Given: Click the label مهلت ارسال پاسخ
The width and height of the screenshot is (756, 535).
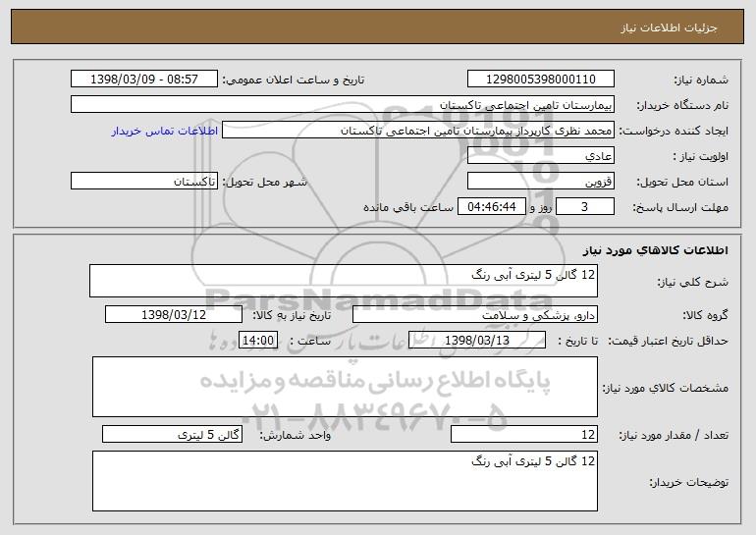Looking at the screenshot, I should coord(680,208).
